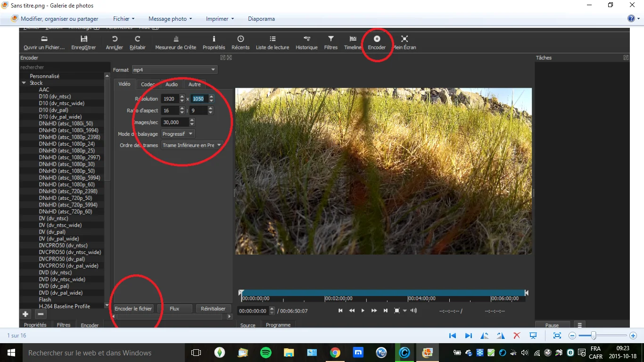Collapse the Stock presets tree
The height and width of the screenshot is (362, 644).
[24, 83]
